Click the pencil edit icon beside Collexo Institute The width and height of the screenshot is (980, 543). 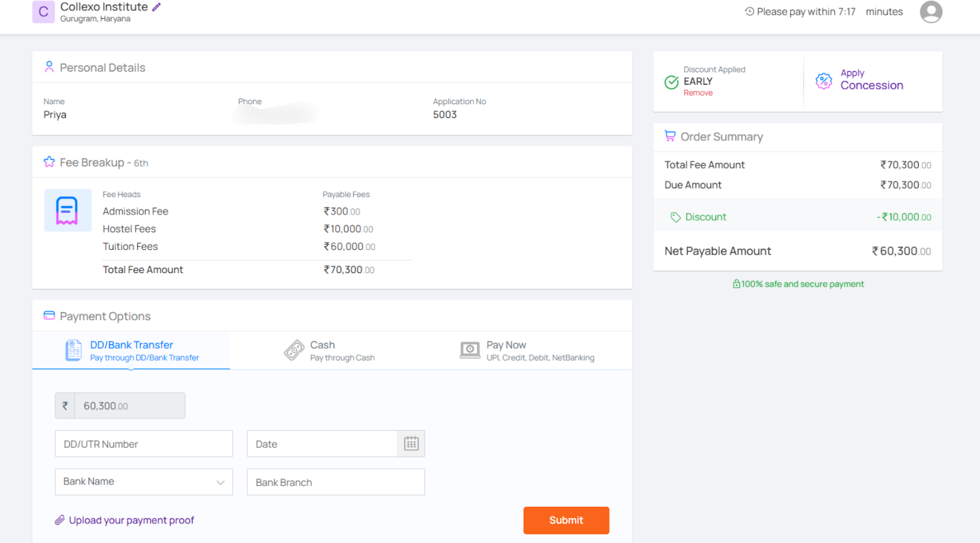click(156, 7)
